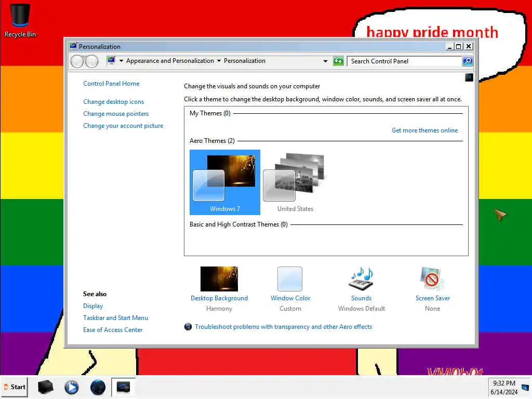Open Troubleshoot problems with transparency link
Viewport: 532px width, 399px height.
(x=283, y=327)
